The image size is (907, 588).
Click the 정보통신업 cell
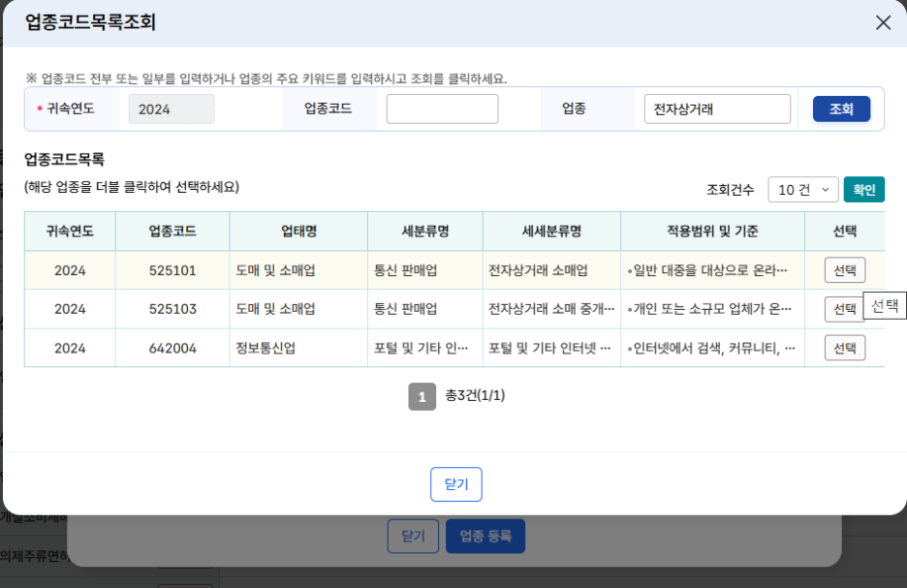(266, 348)
